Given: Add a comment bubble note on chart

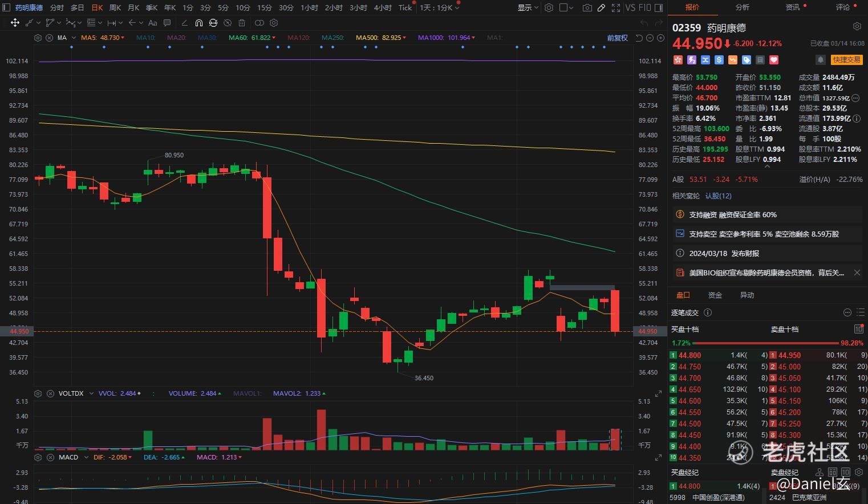Looking at the screenshot, I should pos(167,23).
